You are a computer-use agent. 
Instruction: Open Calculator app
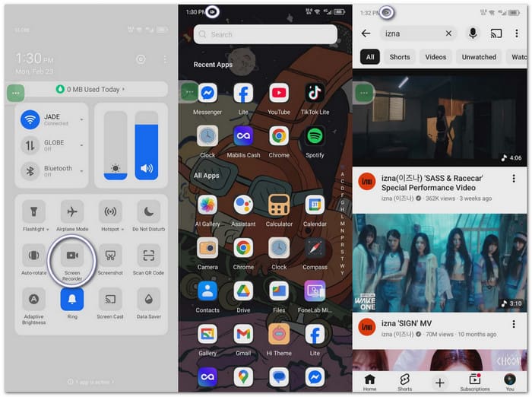tap(279, 205)
